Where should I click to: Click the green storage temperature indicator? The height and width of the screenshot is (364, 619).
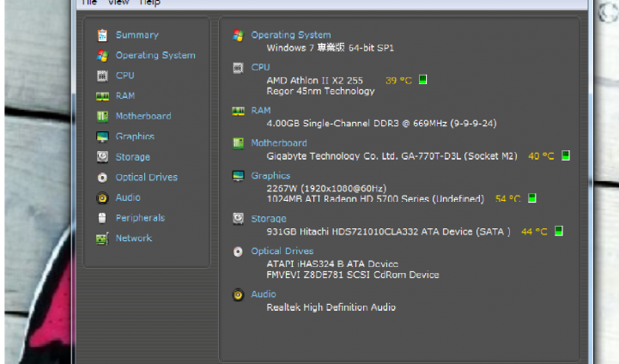pyautogui.click(x=559, y=231)
